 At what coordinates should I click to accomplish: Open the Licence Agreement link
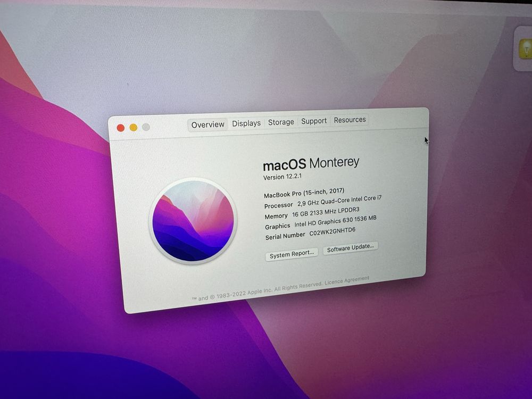pos(347,281)
